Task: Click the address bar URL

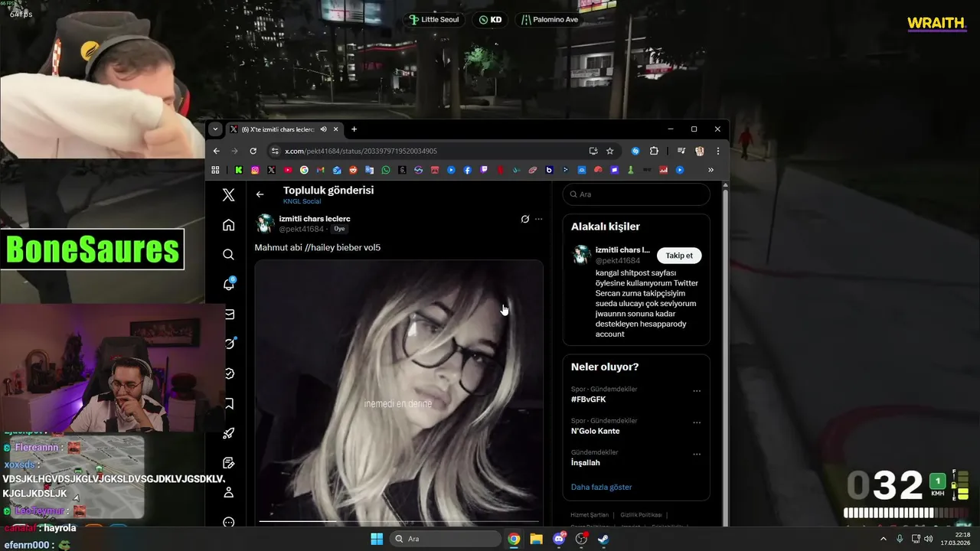Action: 361,151
